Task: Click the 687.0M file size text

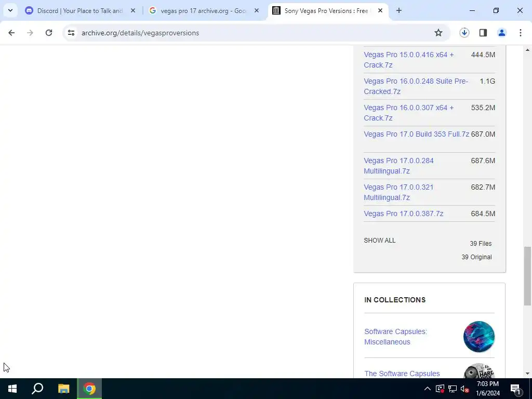Action: (483, 134)
